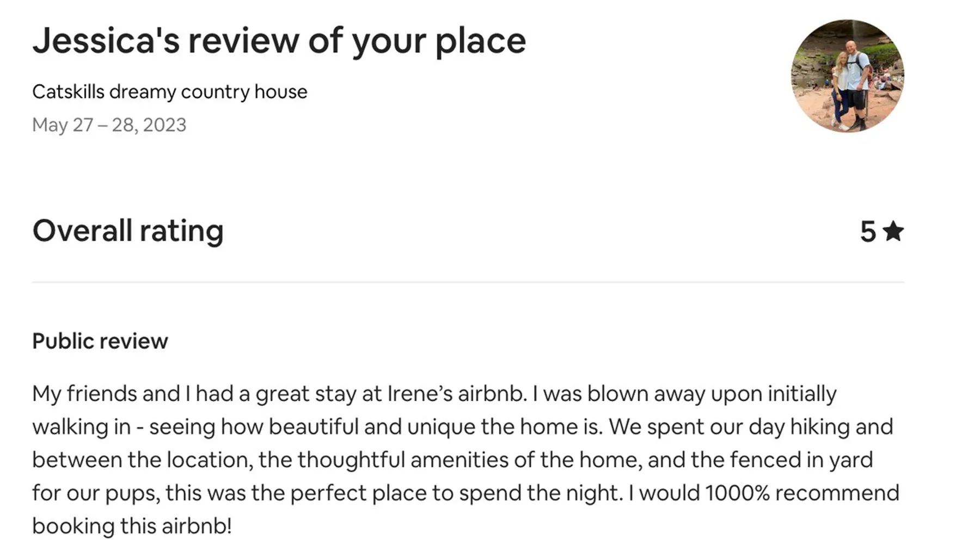Click "1000%" in the review text

tap(737, 493)
